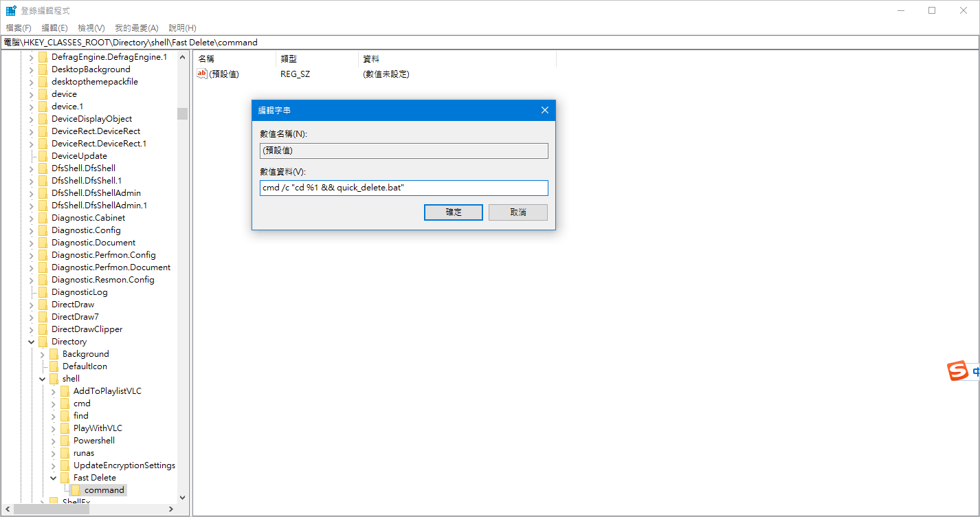Click the 資料 column header
The image size is (980, 517).
[x=457, y=59]
